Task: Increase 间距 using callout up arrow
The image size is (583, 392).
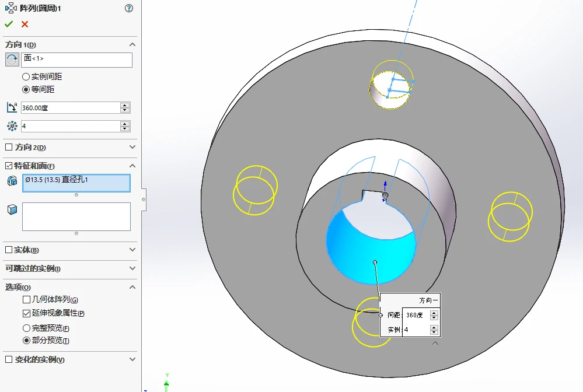Action: coord(434,313)
